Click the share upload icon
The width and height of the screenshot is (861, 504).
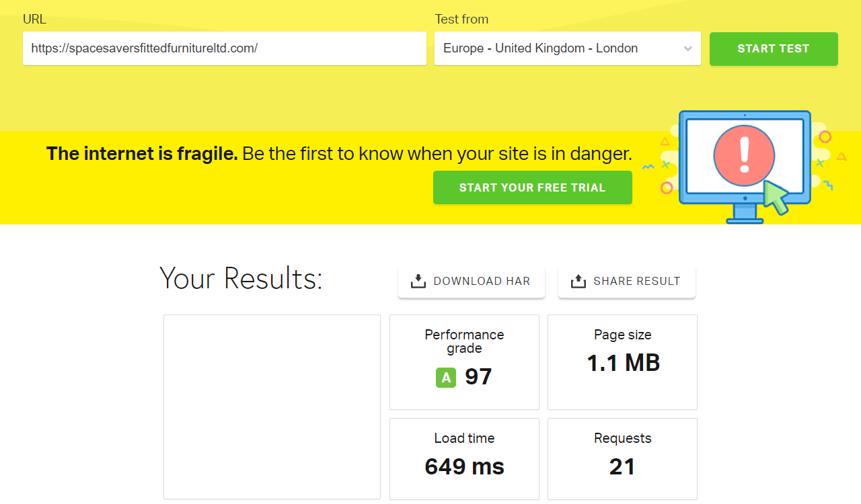coord(578,282)
